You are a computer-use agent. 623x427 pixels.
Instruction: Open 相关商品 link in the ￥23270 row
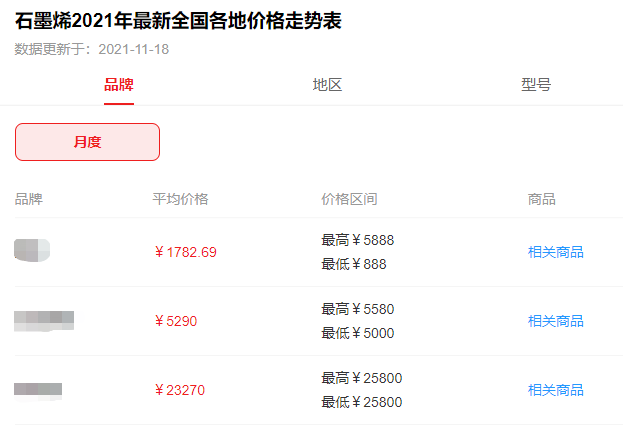555,390
